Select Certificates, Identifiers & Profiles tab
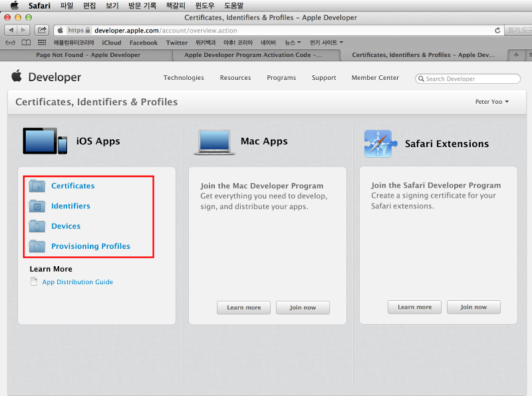 [423, 55]
